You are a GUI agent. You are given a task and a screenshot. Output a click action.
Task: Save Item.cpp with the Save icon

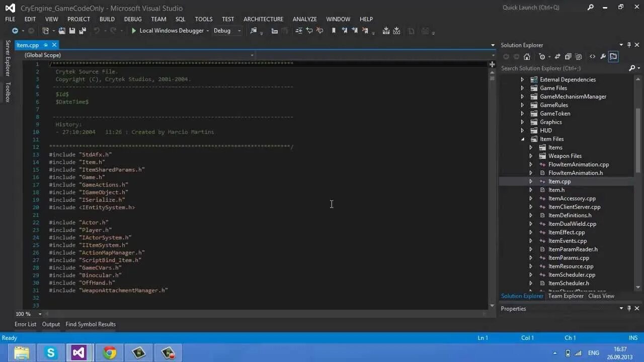(72, 31)
